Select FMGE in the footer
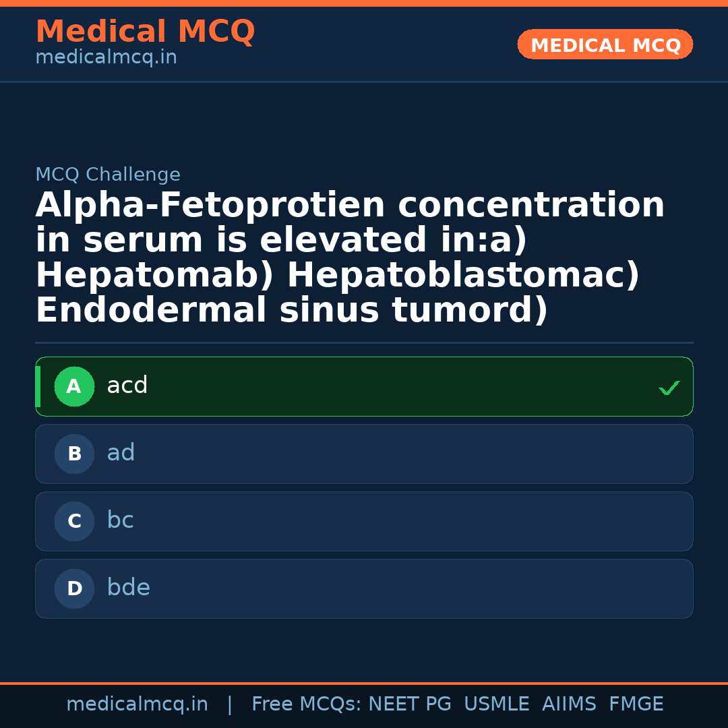 coord(636,704)
